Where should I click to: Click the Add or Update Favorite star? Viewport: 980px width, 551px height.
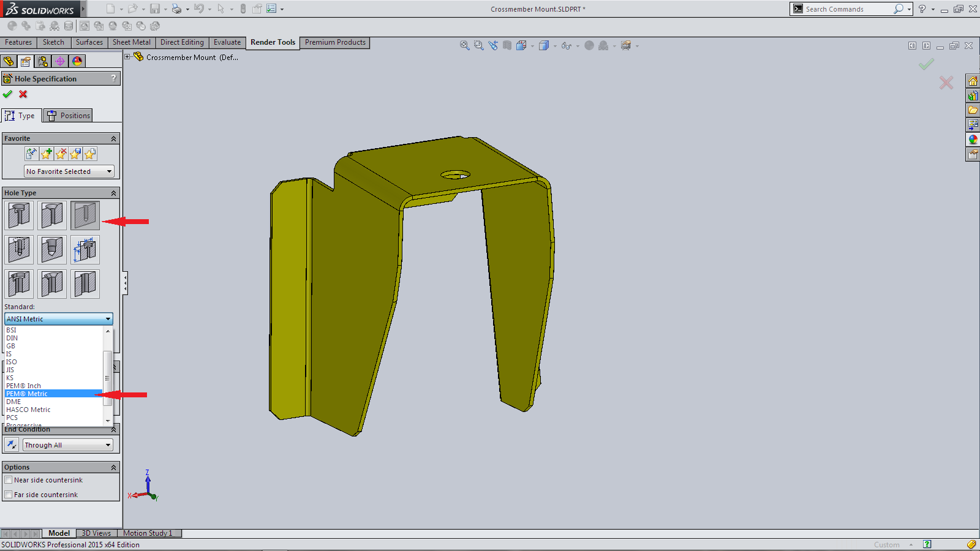tap(46, 154)
